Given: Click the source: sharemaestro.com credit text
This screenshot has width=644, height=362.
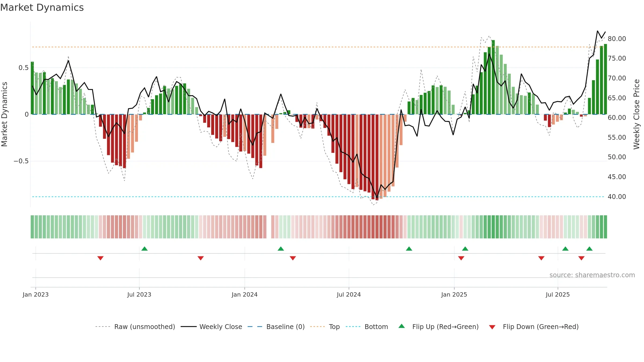Looking at the screenshot, I should [x=592, y=275].
